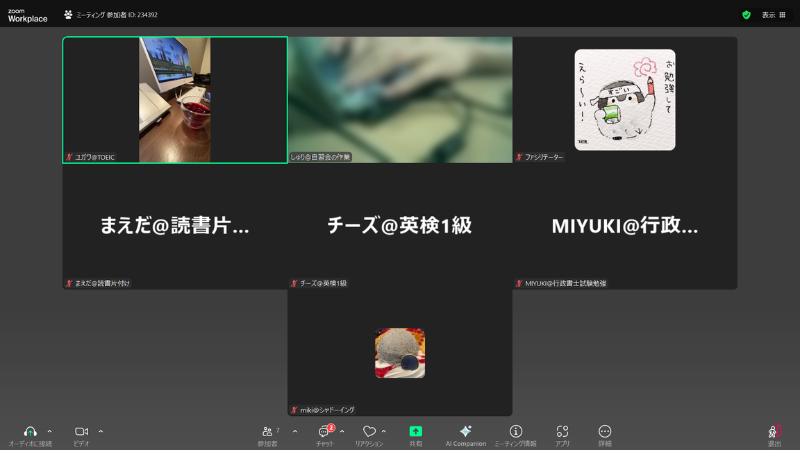This screenshot has width=800, height=450.
Task: Open the AI Companion sparkle icon
Action: [466, 432]
